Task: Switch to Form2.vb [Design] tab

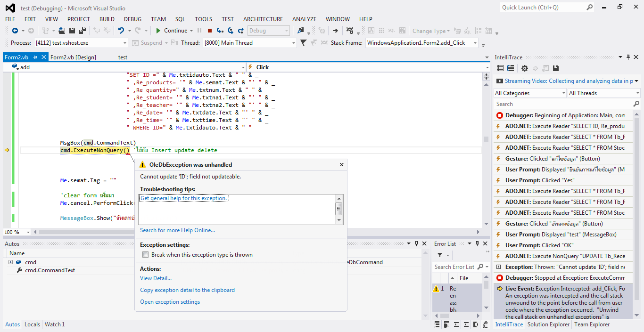Action: [73, 57]
